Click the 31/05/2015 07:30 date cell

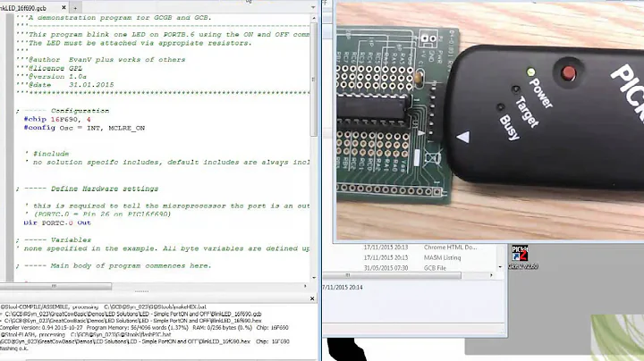tap(386, 268)
